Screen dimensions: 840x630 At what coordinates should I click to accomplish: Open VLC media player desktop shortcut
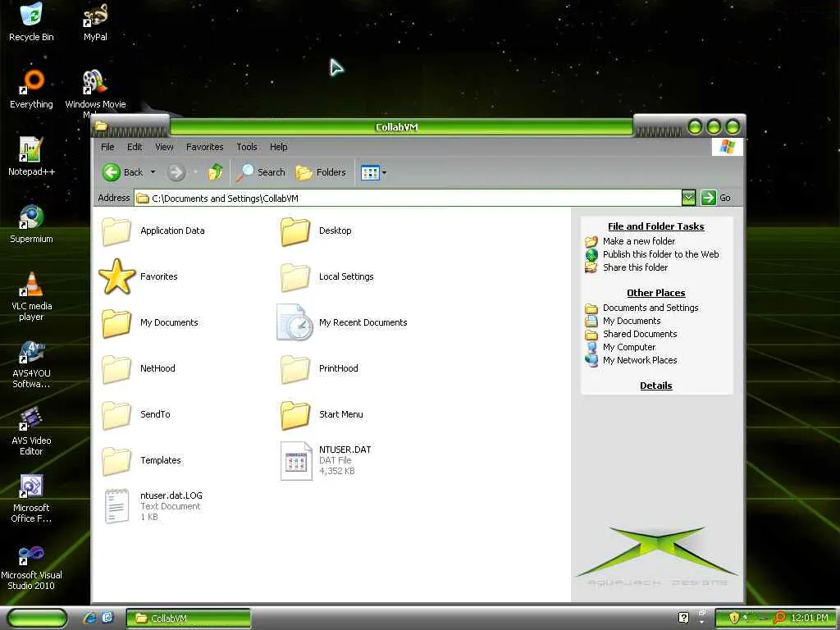click(x=31, y=285)
